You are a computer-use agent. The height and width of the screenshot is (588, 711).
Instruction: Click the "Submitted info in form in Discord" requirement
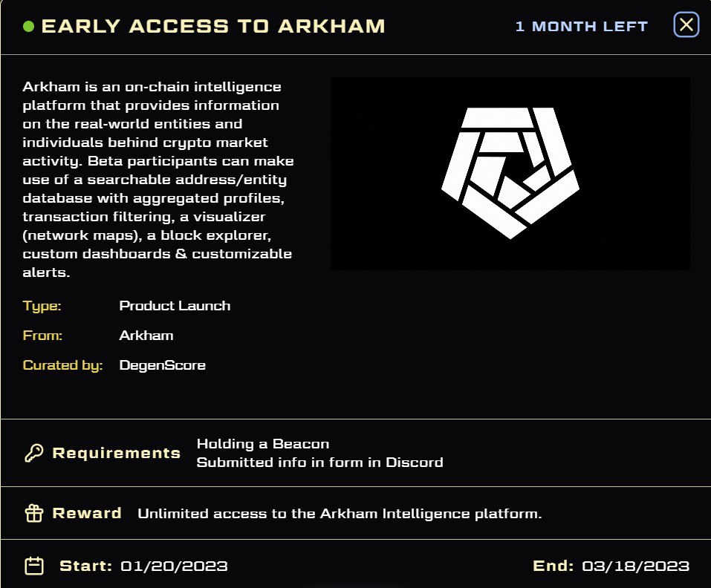click(319, 463)
